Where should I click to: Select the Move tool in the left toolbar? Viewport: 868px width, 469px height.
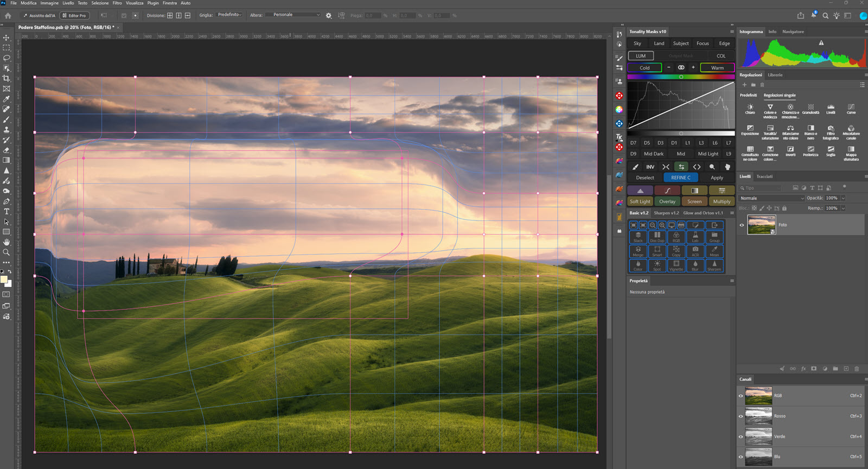pyautogui.click(x=7, y=37)
